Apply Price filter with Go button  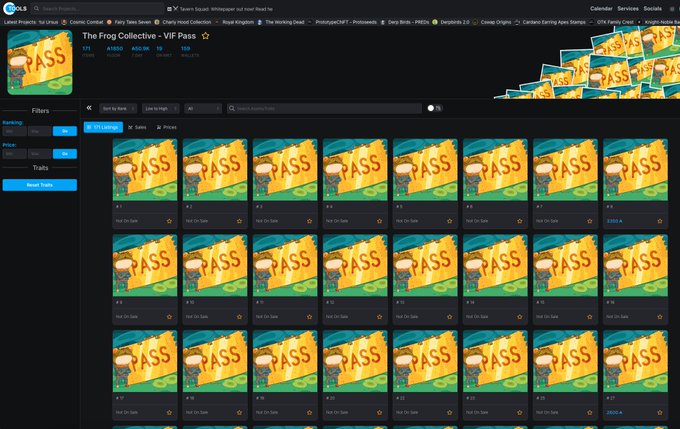65,154
